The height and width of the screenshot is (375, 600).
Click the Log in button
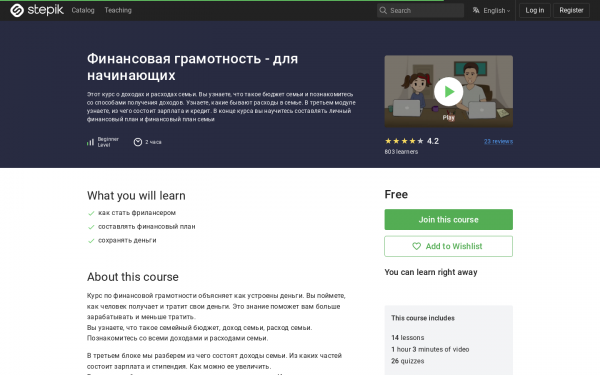535,10
